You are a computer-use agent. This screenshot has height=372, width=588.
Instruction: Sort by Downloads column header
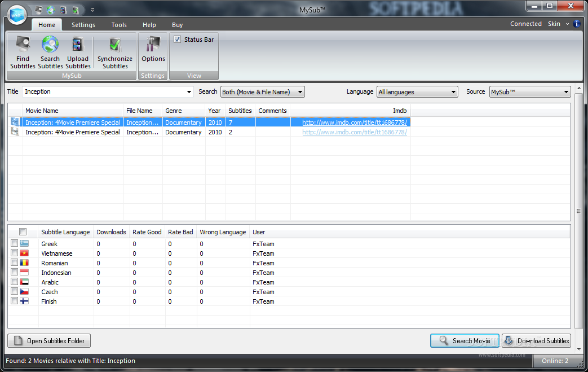tap(112, 232)
